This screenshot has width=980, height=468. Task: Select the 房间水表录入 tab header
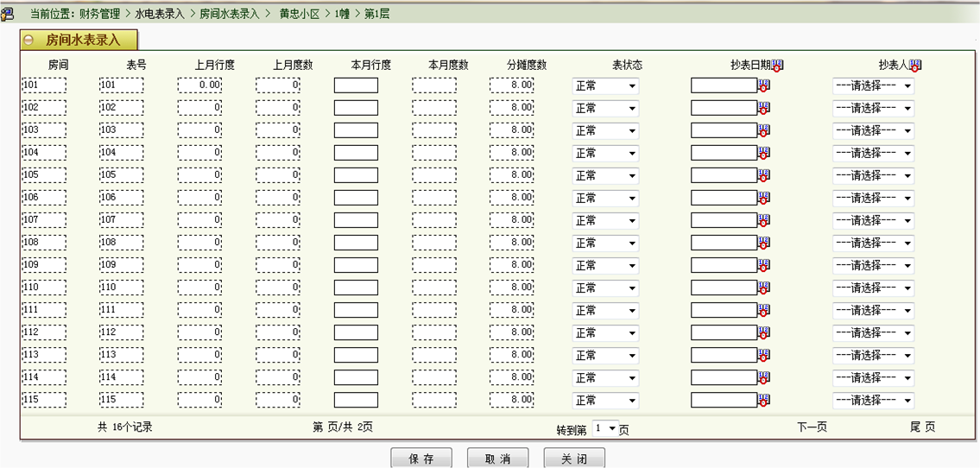tap(82, 40)
